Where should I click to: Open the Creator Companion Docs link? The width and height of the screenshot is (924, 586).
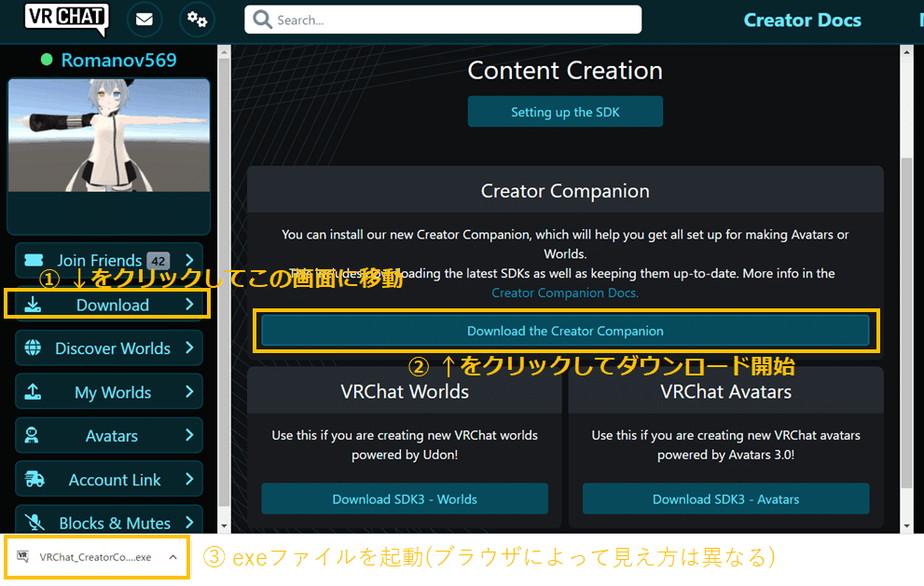click(565, 293)
